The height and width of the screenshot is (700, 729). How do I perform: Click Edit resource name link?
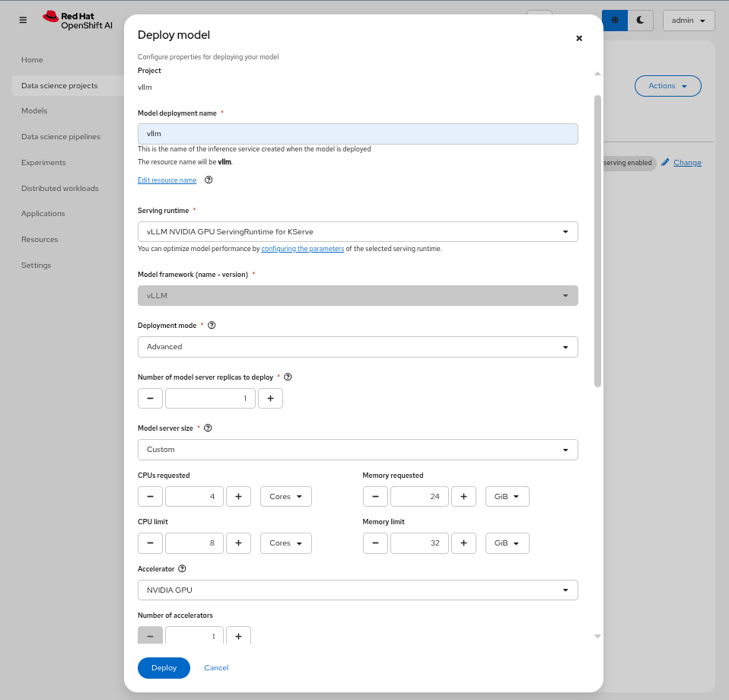pyautogui.click(x=167, y=180)
